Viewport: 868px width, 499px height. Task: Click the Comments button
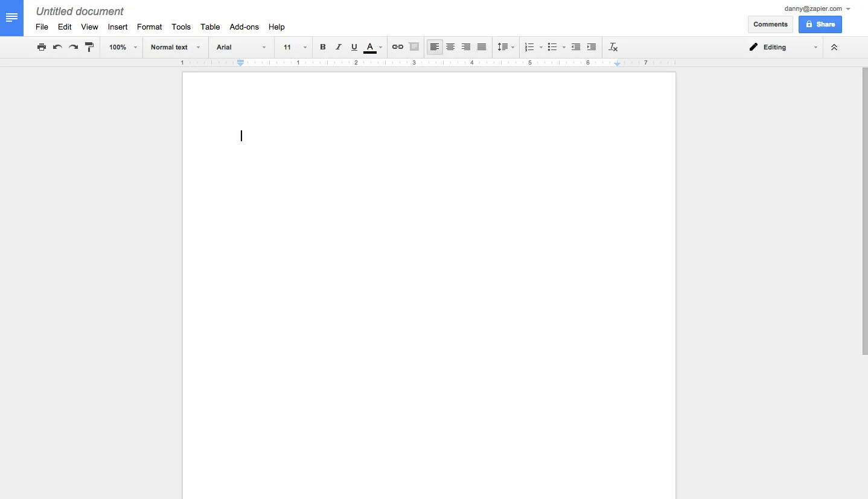click(x=770, y=24)
